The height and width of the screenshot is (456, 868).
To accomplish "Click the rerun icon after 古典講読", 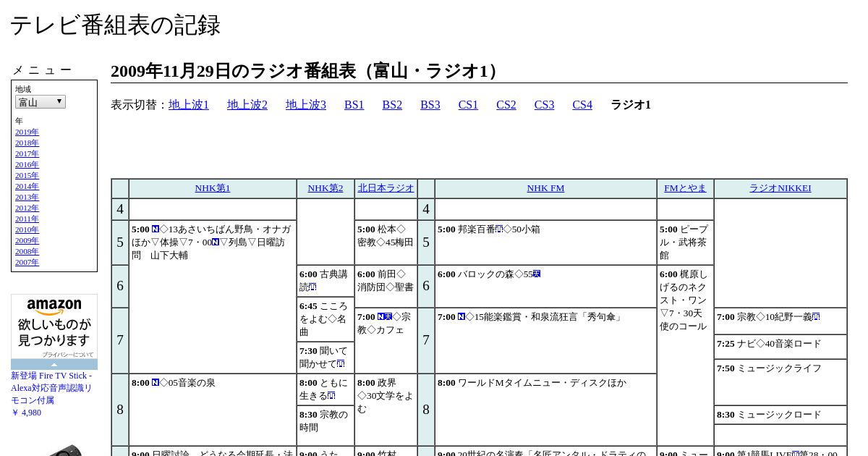I will pos(312,287).
